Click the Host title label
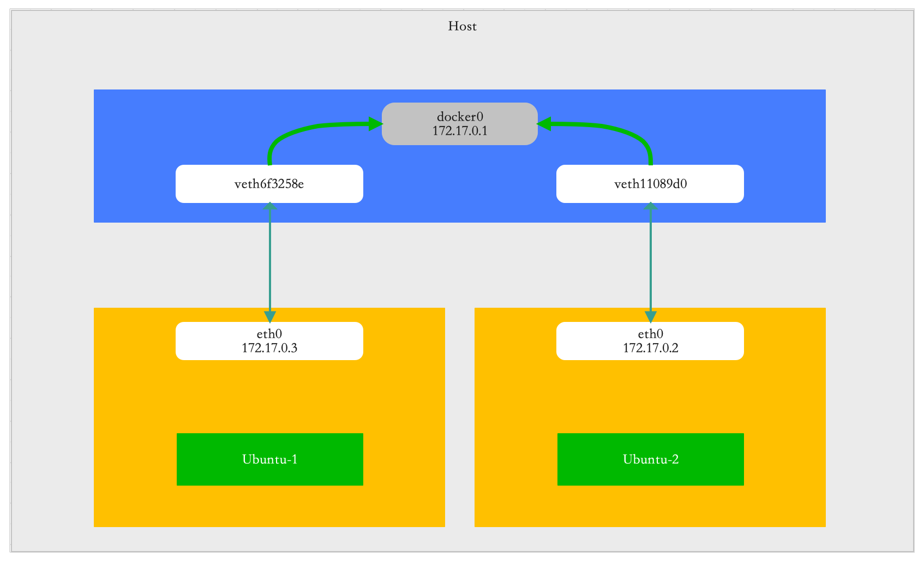 tap(462, 26)
